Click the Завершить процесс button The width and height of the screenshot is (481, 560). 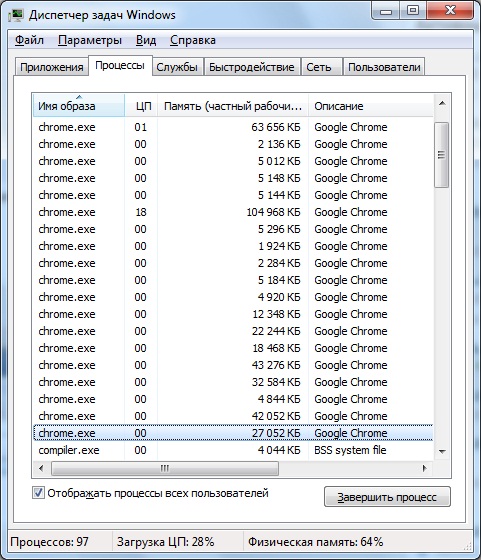tap(387, 497)
